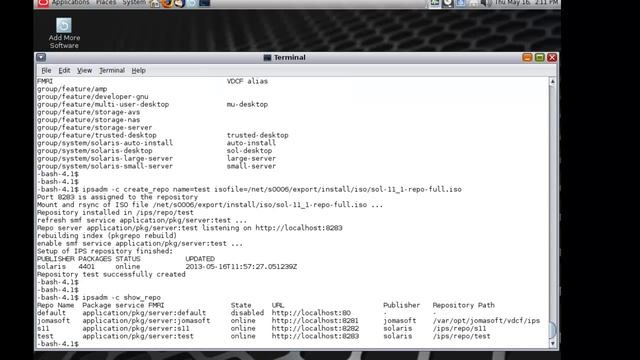Click the last '-bash-4.1$' prompt line

[x=58, y=344]
